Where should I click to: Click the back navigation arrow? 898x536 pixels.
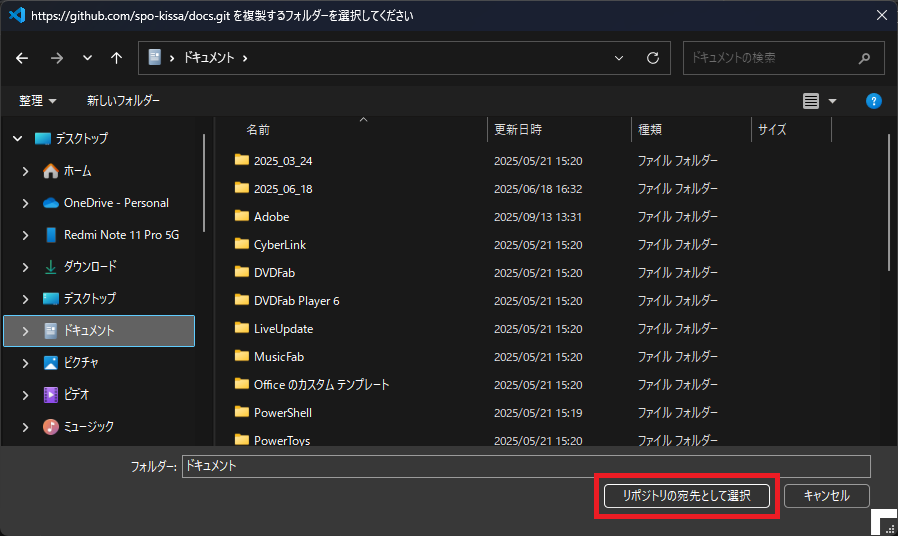(x=23, y=58)
